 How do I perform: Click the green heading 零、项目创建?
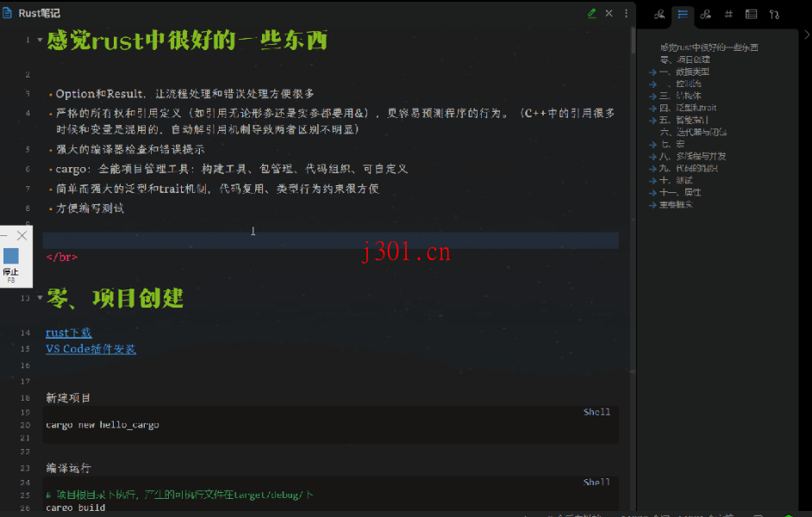pos(115,298)
